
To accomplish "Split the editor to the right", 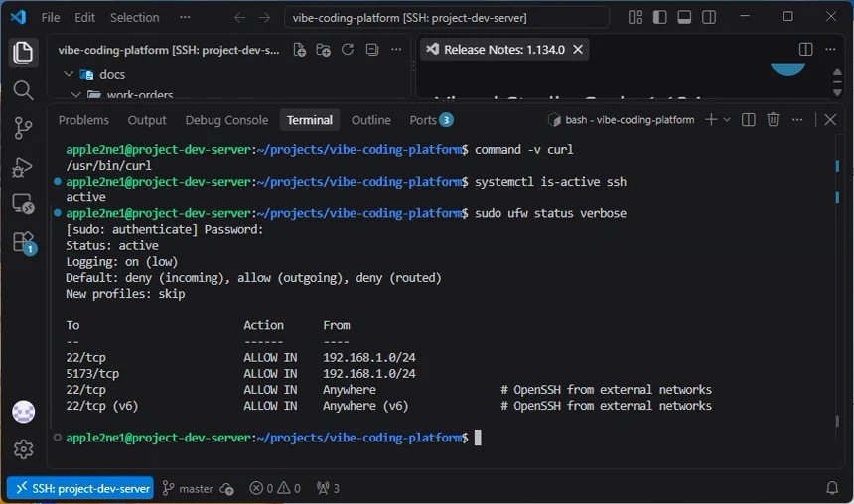I will point(805,49).
